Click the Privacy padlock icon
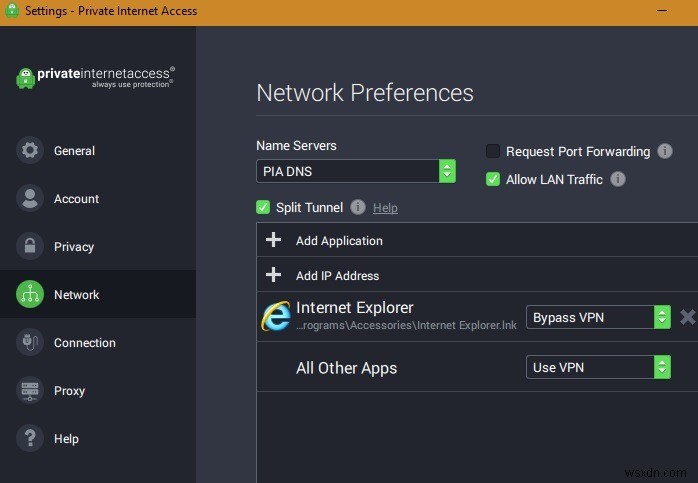698x483 pixels. [30, 247]
